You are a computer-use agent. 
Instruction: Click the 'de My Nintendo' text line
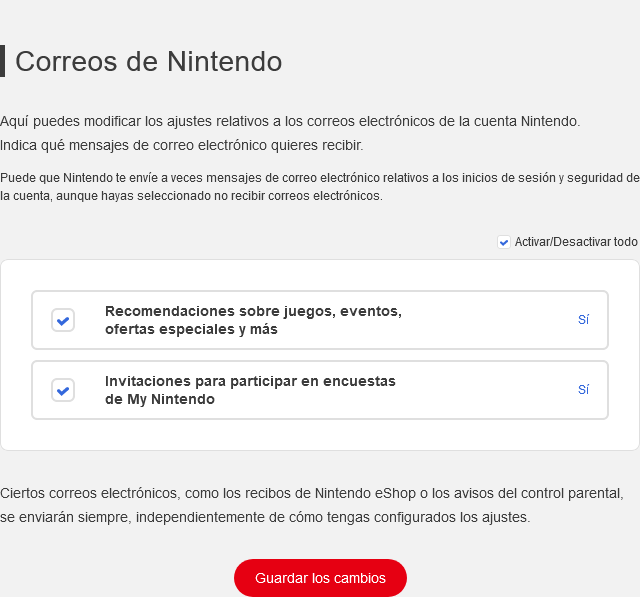[x=160, y=399]
